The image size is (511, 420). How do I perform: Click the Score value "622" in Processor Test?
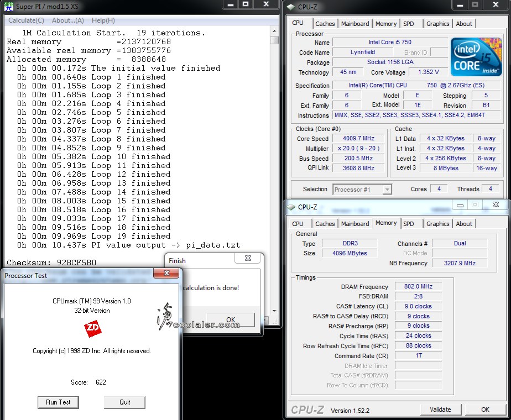pyautogui.click(x=101, y=382)
